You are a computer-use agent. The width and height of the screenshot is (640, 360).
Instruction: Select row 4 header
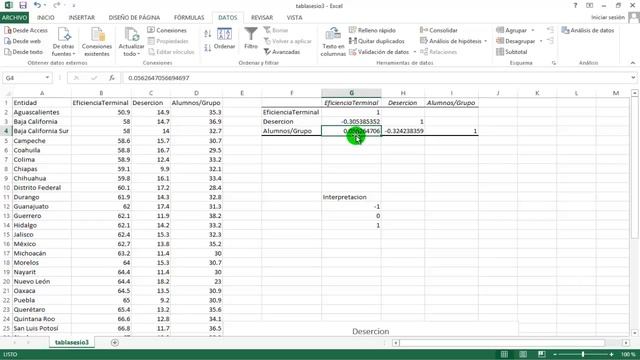click(6, 131)
